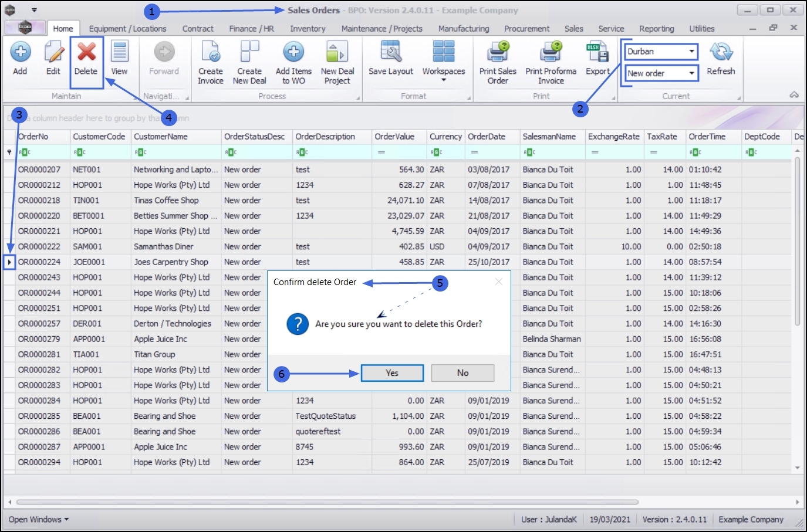807x532 pixels.
Task: Open the Reporting tab
Action: point(656,28)
